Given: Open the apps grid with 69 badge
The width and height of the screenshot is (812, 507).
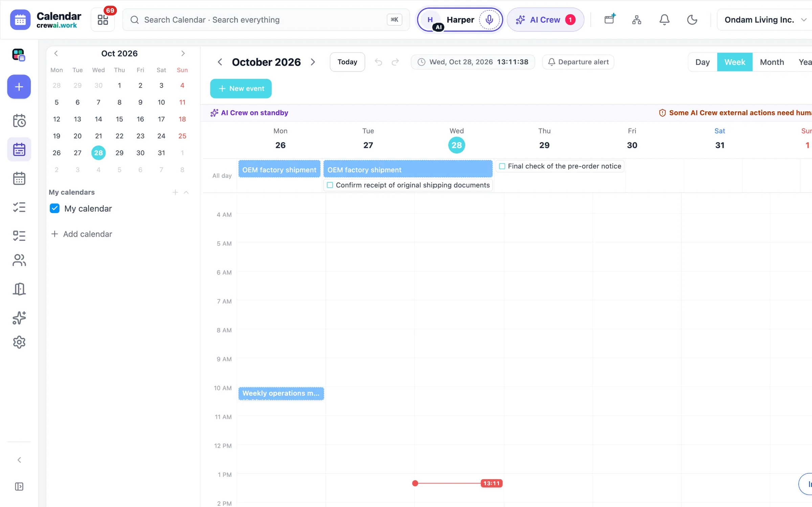Looking at the screenshot, I should coord(103,20).
